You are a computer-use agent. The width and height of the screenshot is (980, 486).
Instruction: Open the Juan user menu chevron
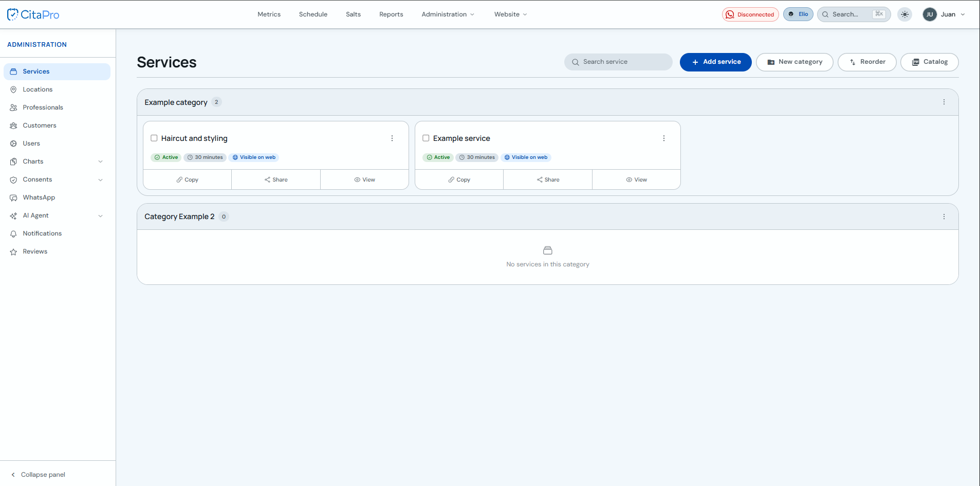pos(963,14)
